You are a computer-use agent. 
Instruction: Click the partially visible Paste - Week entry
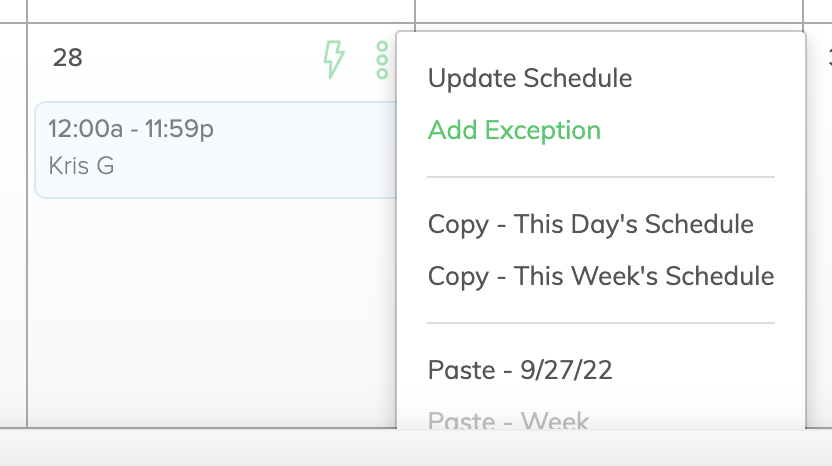point(508,419)
